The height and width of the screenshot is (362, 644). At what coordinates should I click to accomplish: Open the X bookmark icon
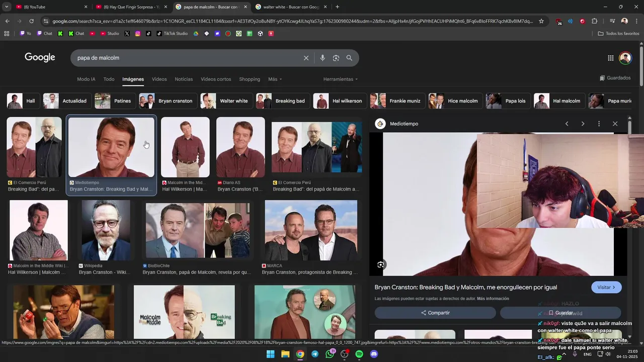pyautogui.click(x=127, y=34)
